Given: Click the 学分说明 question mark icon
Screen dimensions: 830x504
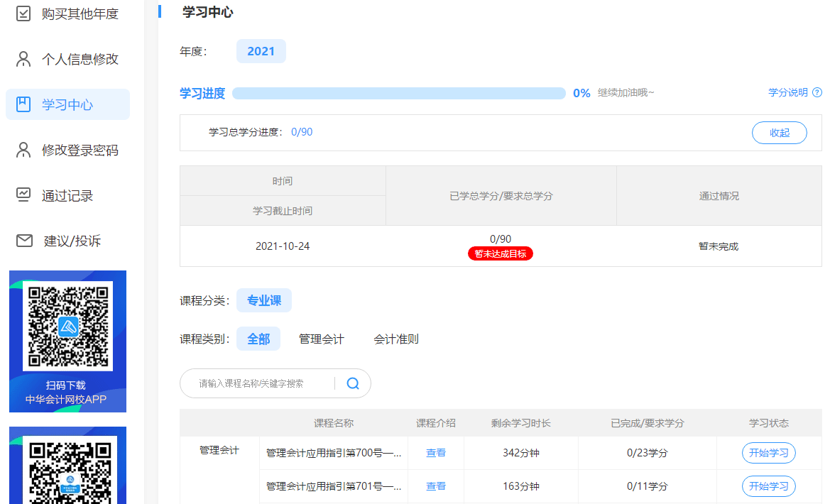Looking at the screenshot, I should (817, 92).
